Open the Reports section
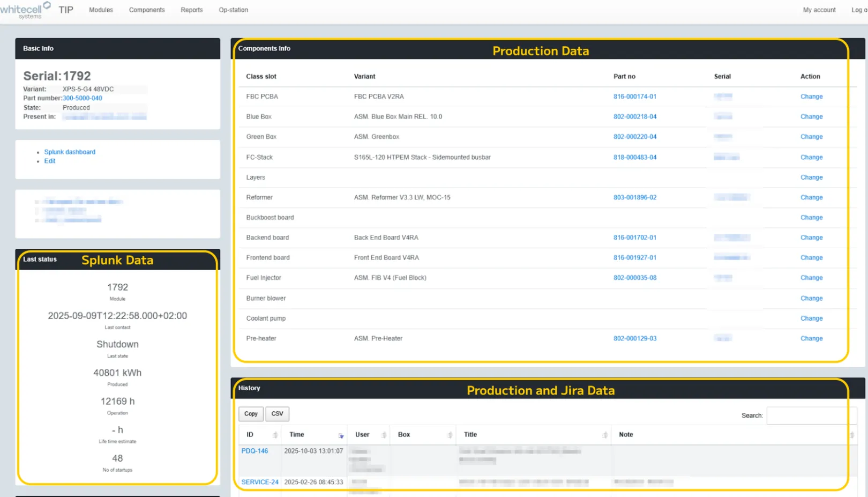The image size is (868, 497). tap(191, 10)
